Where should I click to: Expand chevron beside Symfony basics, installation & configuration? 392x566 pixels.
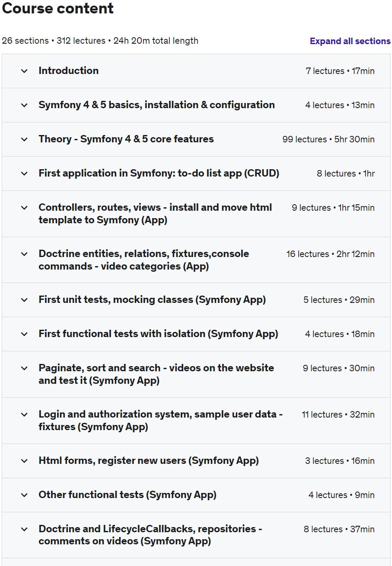[24, 105]
